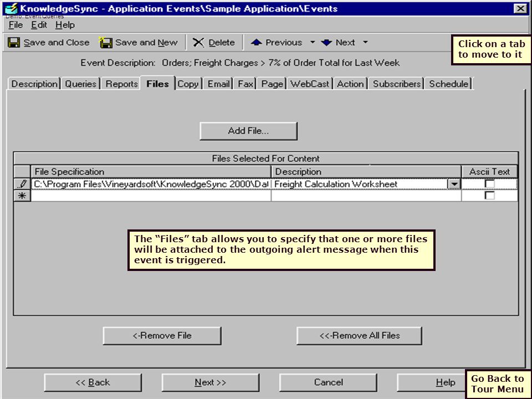Click Go Back to Tour Menu
This screenshot has width=532, height=399.
498,383
